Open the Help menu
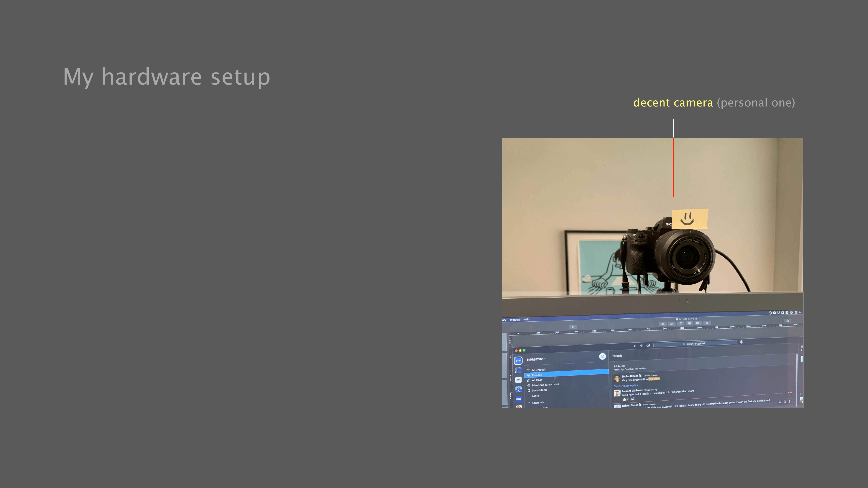Screen dimensions: 868x488 click(526, 319)
